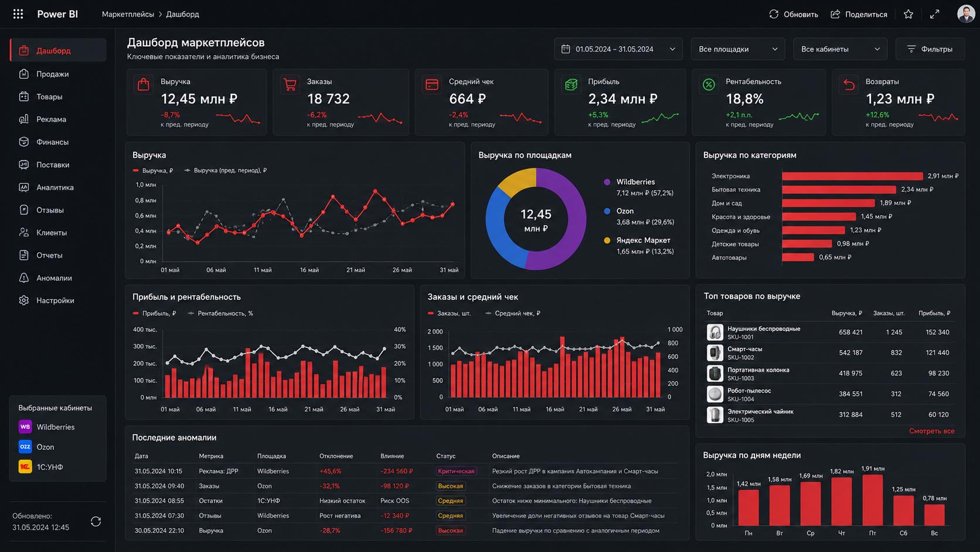Viewport: 980px width, 552px height.
Task: Open the user profile avatar
Action: 966,13
